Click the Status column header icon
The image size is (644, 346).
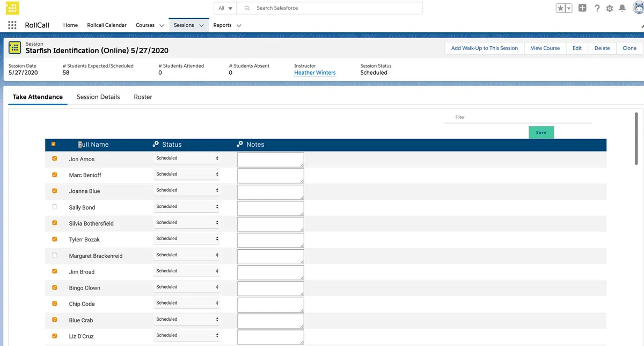pyautogui.click(x=156, y=144)
